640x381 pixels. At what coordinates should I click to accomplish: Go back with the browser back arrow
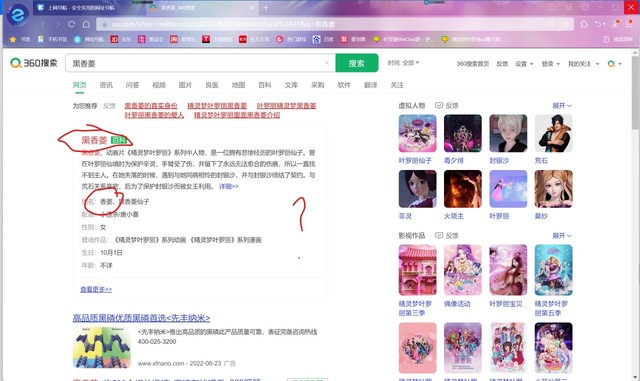[x=43, y=25]
